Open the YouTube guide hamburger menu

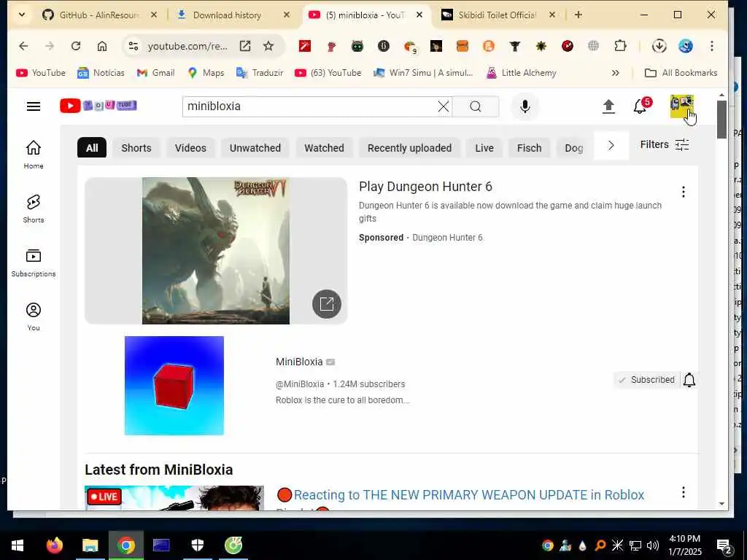(x=34, y=106)
